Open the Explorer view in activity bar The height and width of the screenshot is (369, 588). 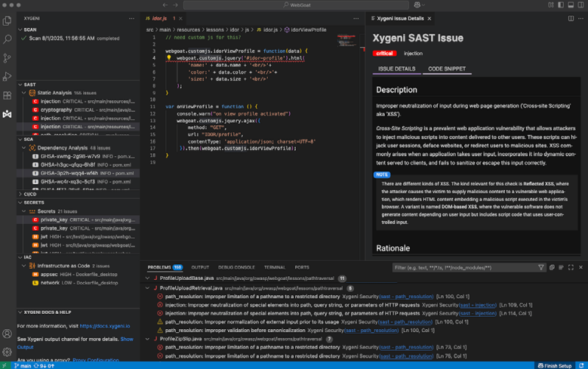(7, 21)
